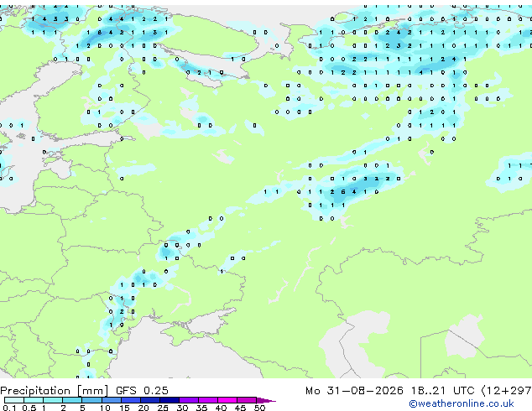This screenshot has height=411, width=532.
Task: Click the 20–25 mm dark blue swatch
Action: [x=150, y=400]
